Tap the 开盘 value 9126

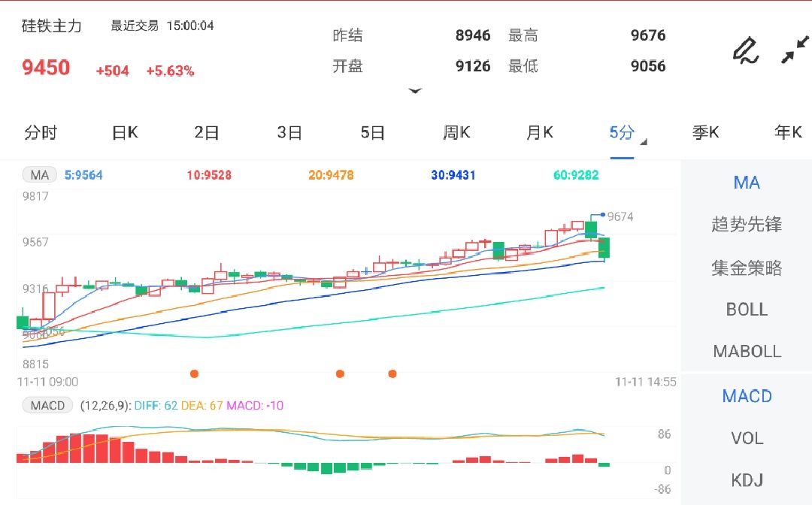coord(473,66)
